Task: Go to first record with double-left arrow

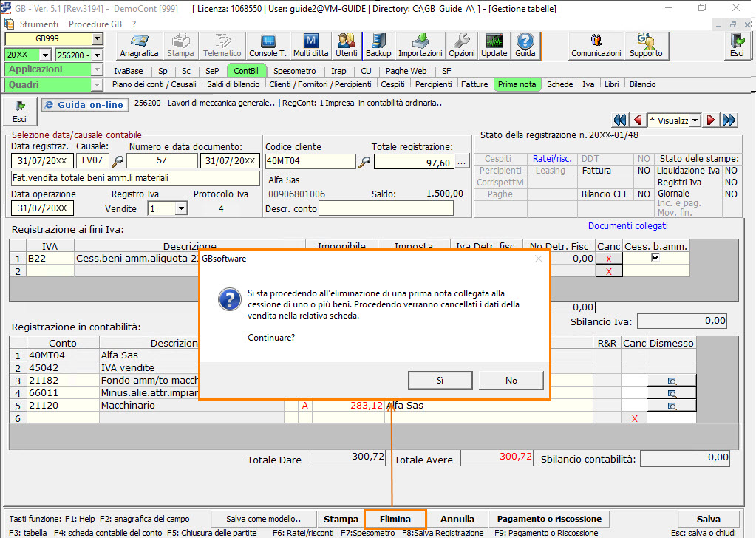Action: (620, 120)
